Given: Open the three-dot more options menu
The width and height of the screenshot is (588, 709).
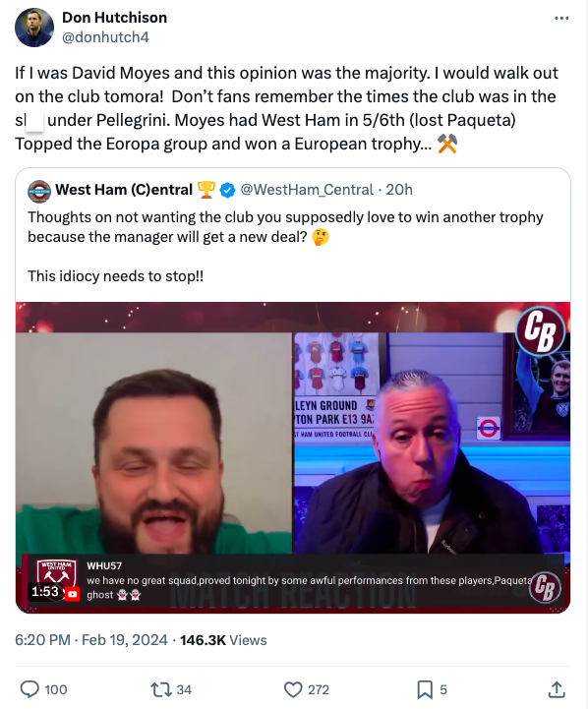Looking at the screenshot, I should [x=561, y=18].
